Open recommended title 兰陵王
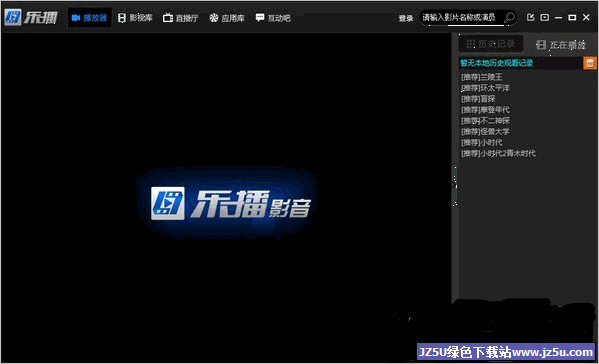Screen dimensions: 599x364 tap(482, 77)
